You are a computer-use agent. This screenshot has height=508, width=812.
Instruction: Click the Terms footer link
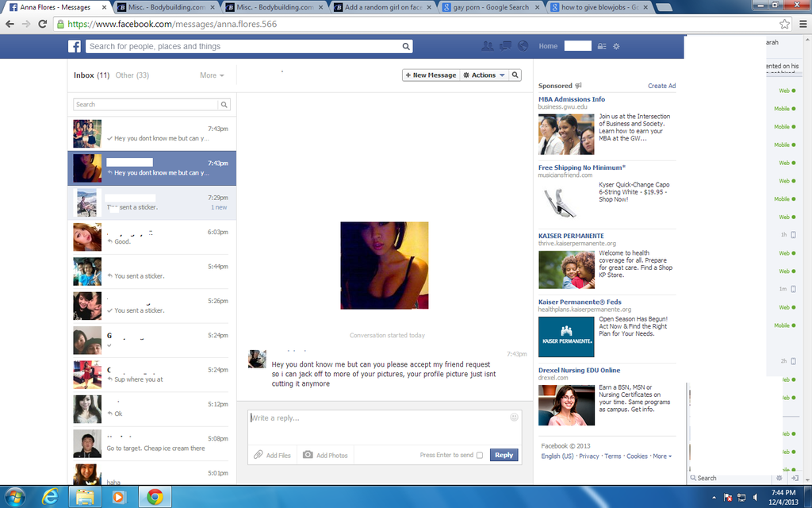tap(613, 456)
